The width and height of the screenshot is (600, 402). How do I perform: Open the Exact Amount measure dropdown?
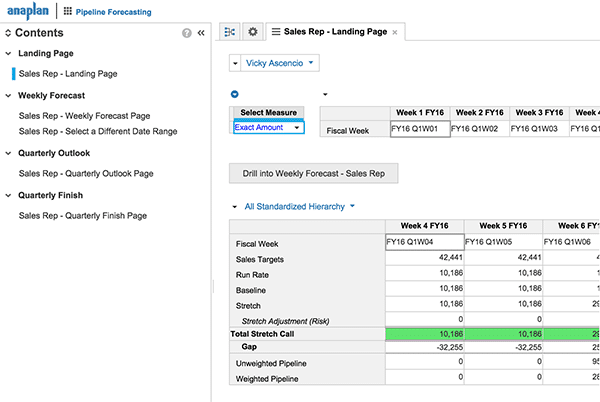click(269, 127)
